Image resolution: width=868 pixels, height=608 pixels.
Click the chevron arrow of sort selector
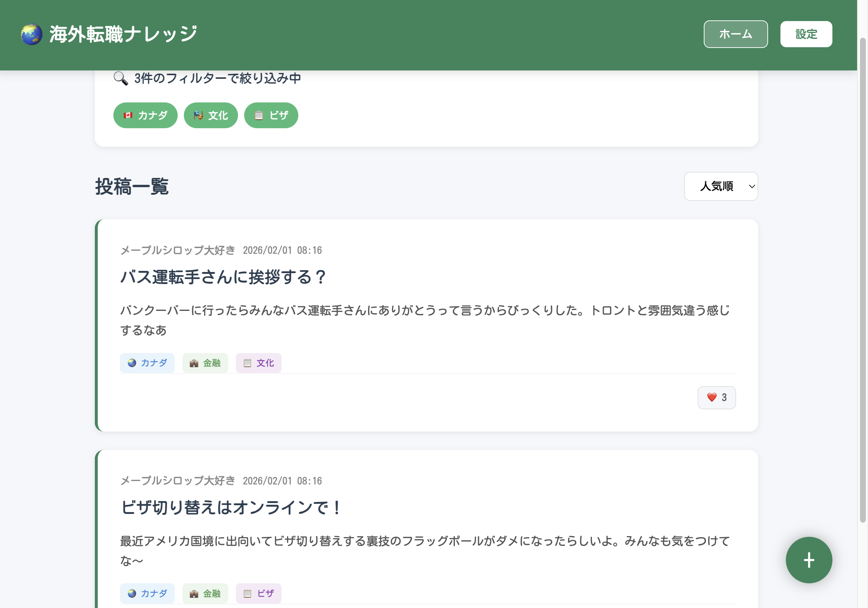[752, 186]
